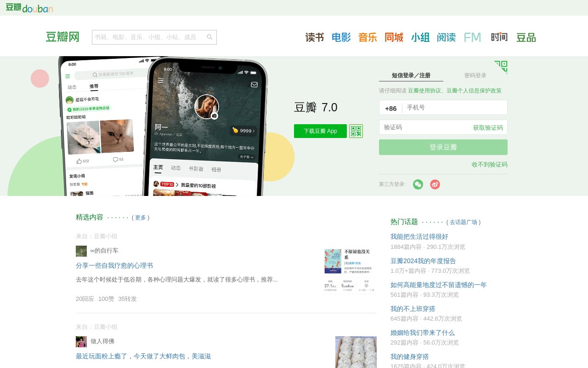The image size is (588, 368).
Task: Log in with Weibo icon
Action: point(435,184)
